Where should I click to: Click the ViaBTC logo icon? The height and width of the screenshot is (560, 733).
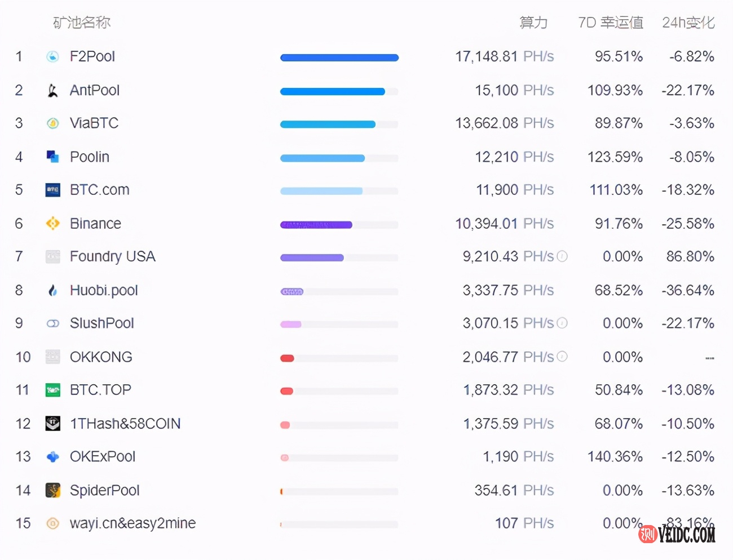coord(52,123)
